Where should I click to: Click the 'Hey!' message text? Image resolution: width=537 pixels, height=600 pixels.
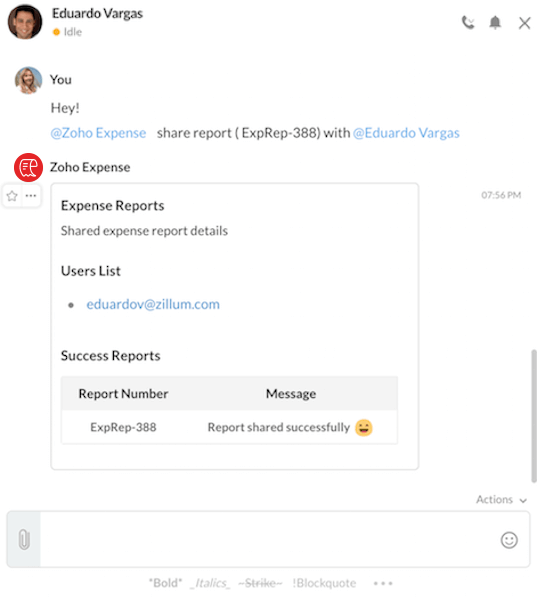pyautogui.click(x=65, y=108)
